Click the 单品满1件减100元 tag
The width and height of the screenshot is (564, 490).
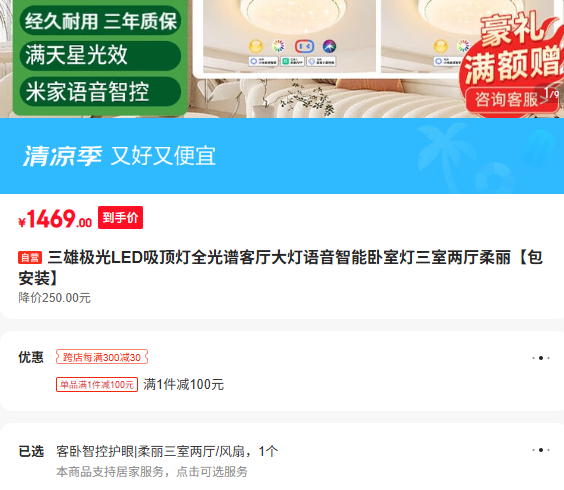[97, 385]
